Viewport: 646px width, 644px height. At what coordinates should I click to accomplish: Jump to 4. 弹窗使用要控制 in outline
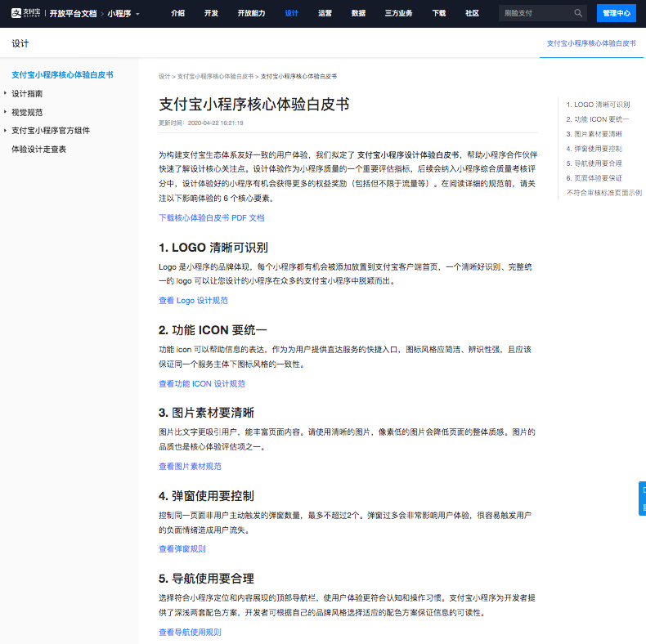click(x=594, y=149)
